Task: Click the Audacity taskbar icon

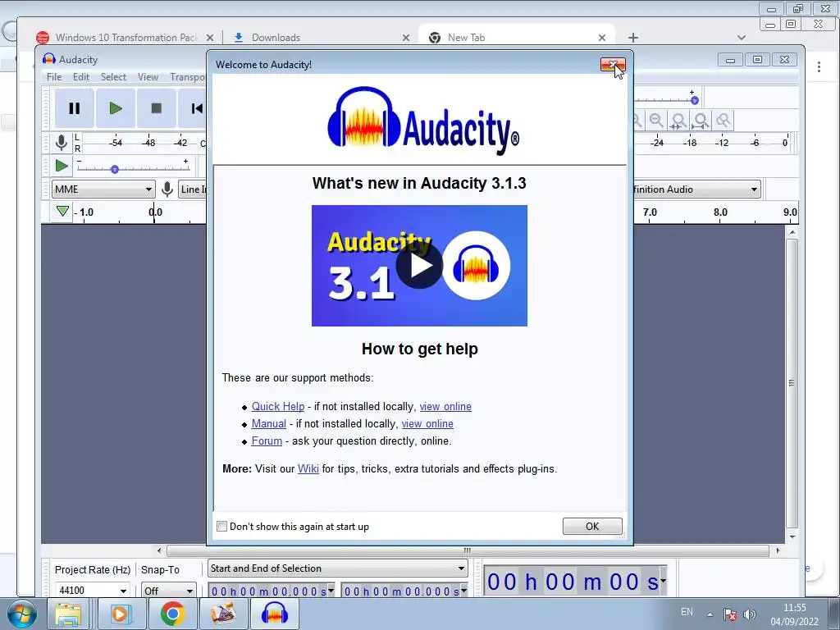Action: (275, 614)
